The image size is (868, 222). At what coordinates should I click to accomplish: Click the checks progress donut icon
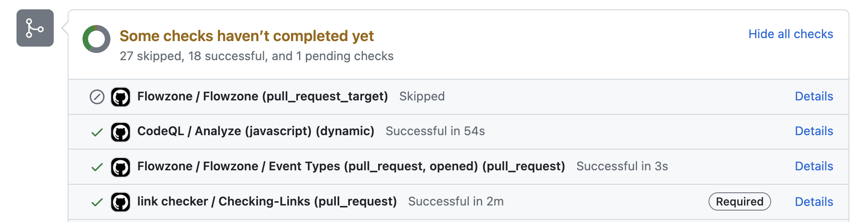(96, 39)
